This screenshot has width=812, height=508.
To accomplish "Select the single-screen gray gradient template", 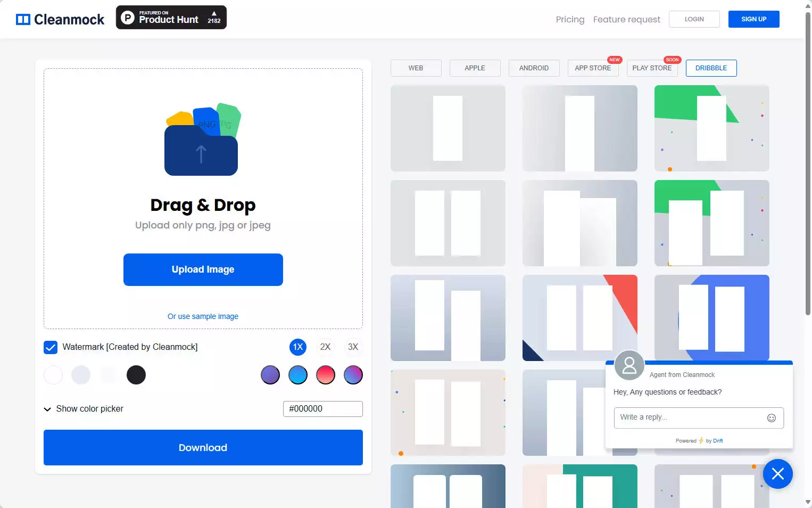I will coord(580,128).
